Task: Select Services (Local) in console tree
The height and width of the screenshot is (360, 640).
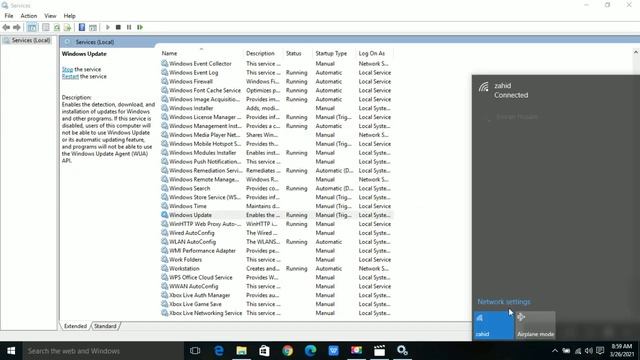Action: pos(31,40)
